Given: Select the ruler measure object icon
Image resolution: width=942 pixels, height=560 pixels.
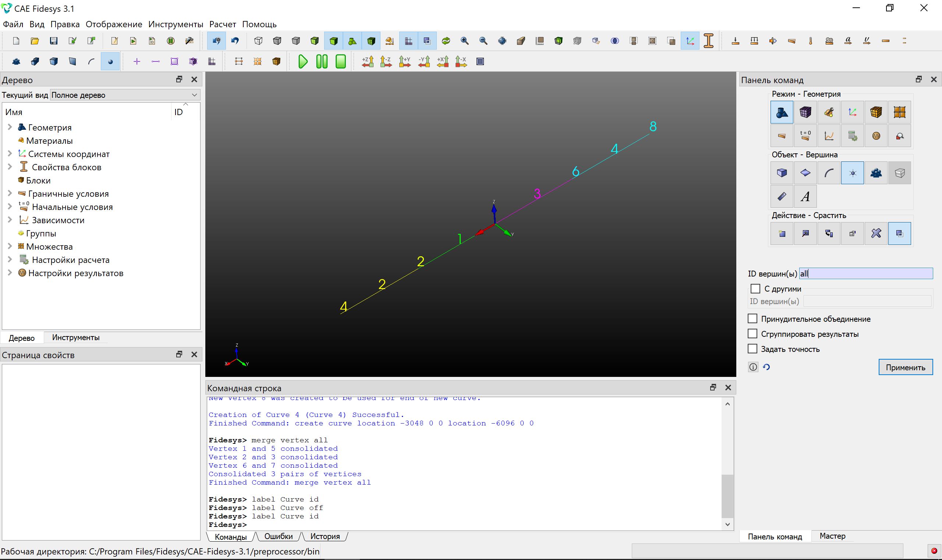Looking at the screenshot, I should click(x=782, y=196).
